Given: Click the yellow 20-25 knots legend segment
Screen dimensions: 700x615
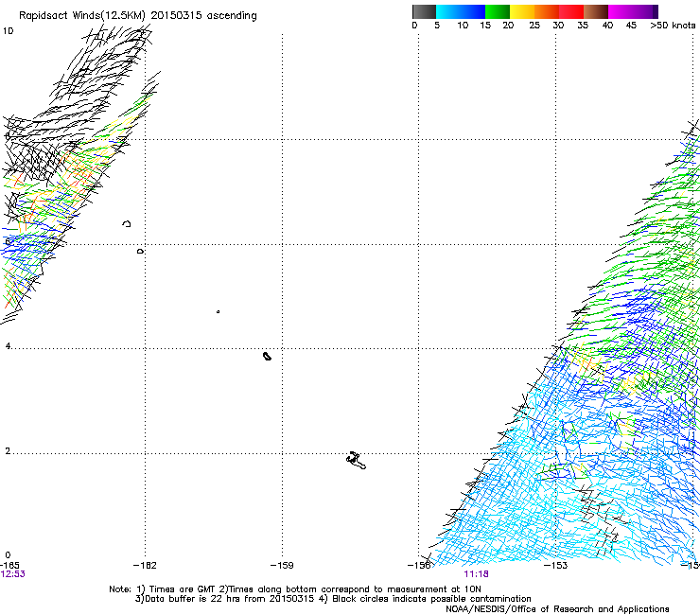Looking at the screenshot, I should pos(522,11).
